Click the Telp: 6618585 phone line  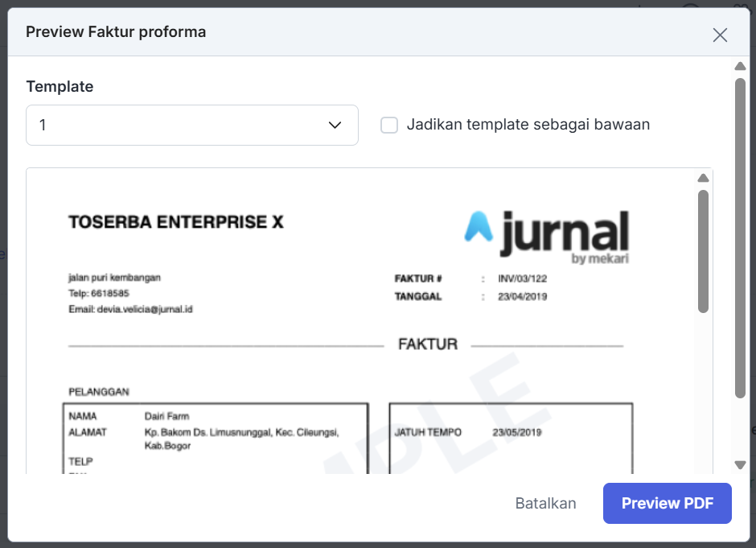tap(98, 294)
